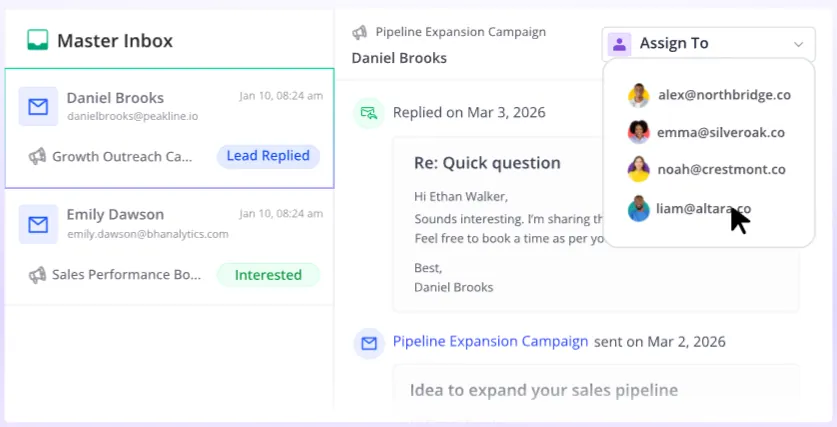Click the mail icon beside Daniel Brooks
The image size is (837, 427).
click(38, 107)
